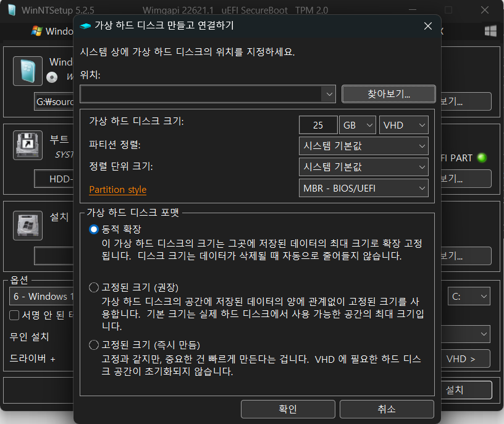Click the Windows flag icon on the main window tab
The image size is (504, 424).
pos(36,31)
